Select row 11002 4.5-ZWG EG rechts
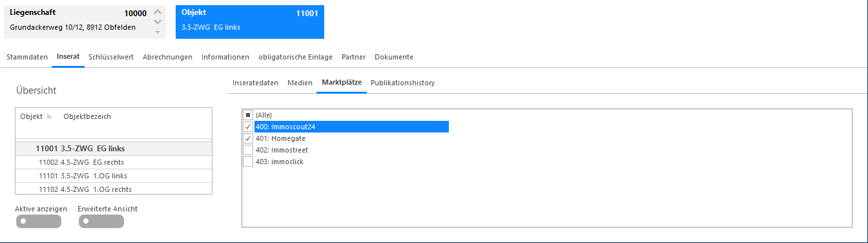Image resolution: width=868 pixels, height=243 pixels. [x=114, y=162]
